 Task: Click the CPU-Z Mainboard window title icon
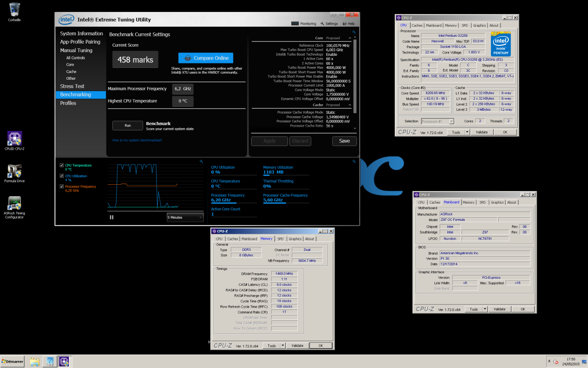(x=416, y=195)
